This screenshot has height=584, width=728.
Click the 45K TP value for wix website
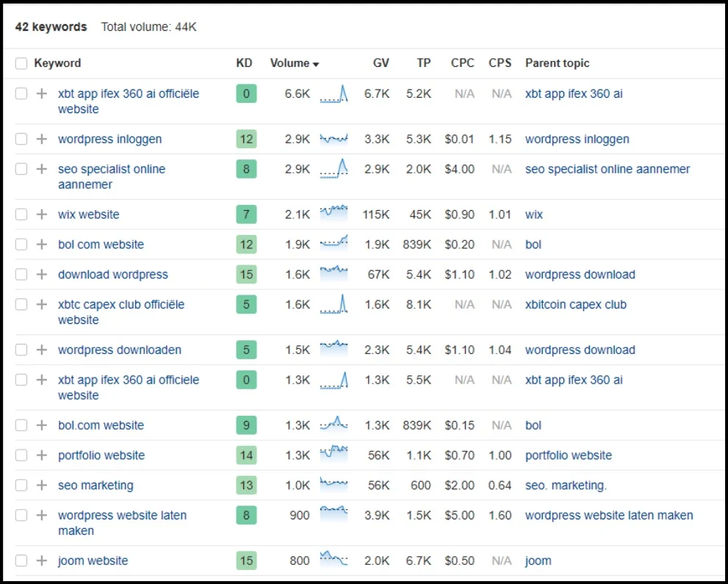tap(420, 215)
